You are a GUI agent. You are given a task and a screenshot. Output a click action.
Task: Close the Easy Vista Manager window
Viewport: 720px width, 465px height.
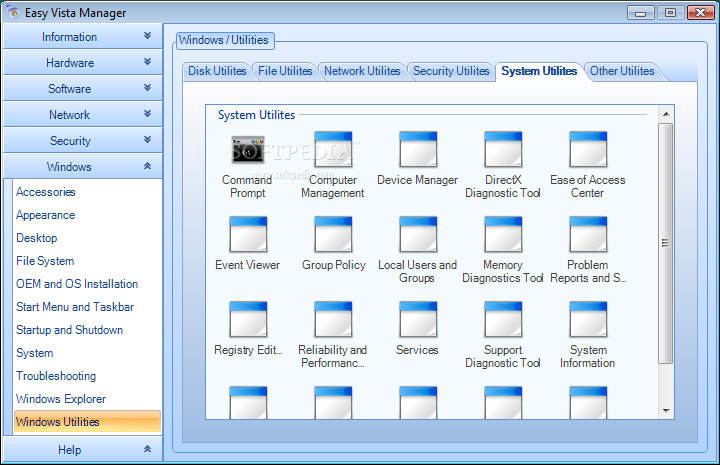click(x=700, y=13)
